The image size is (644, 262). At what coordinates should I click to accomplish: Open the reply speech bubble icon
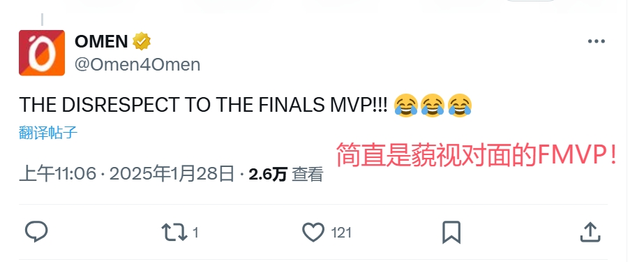pyautogui.click(x=36, y=232)
